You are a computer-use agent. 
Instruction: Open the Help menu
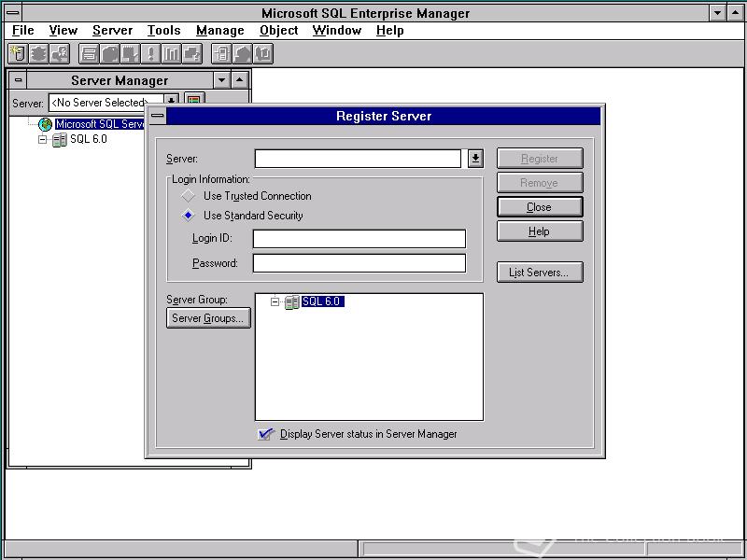pyautogui.click(x=389, y=31)
